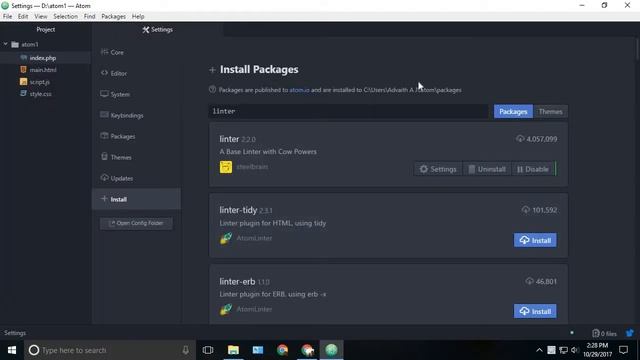Disable the linter package

[533, 169]
